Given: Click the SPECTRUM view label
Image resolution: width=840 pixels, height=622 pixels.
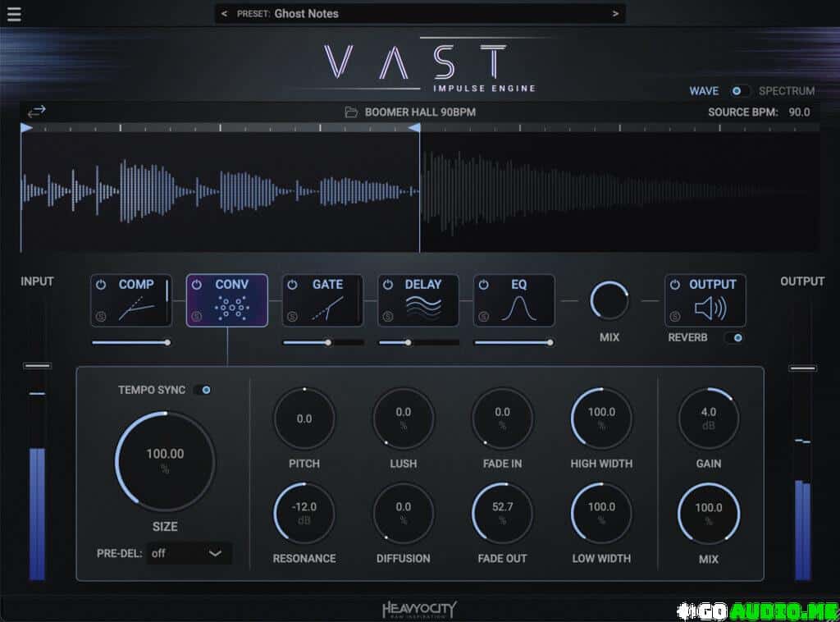Looking at the screenshot, I should coord(786,91).
